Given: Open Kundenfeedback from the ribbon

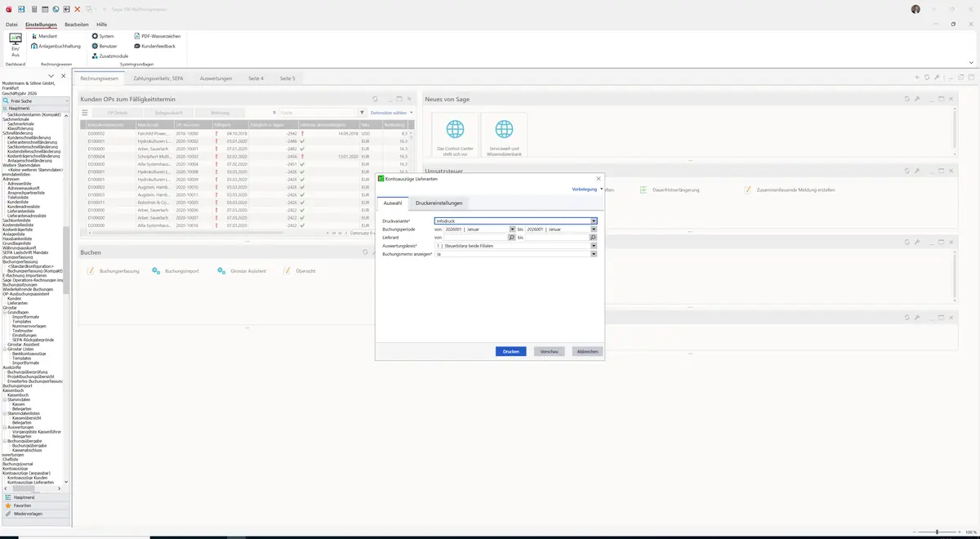Looking at the screenshot, I should [136, 47].
